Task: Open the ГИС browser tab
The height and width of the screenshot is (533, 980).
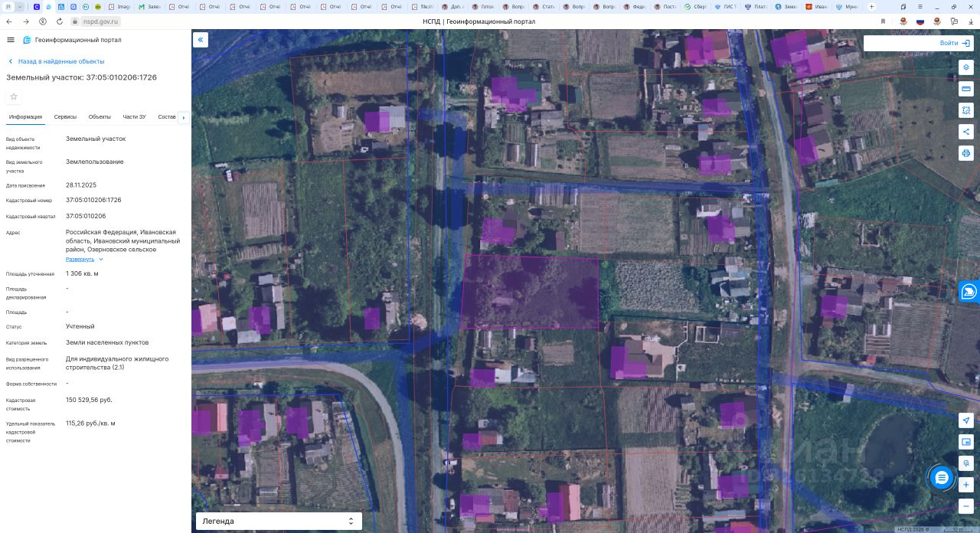Action: tap(726, 7)
